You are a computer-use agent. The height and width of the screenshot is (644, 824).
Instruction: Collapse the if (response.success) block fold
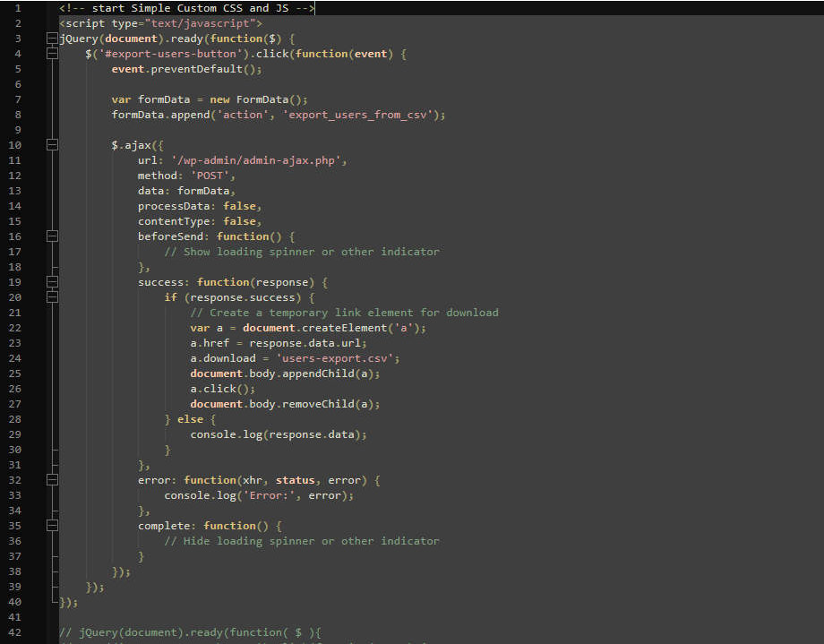click(x=52, y=297)
